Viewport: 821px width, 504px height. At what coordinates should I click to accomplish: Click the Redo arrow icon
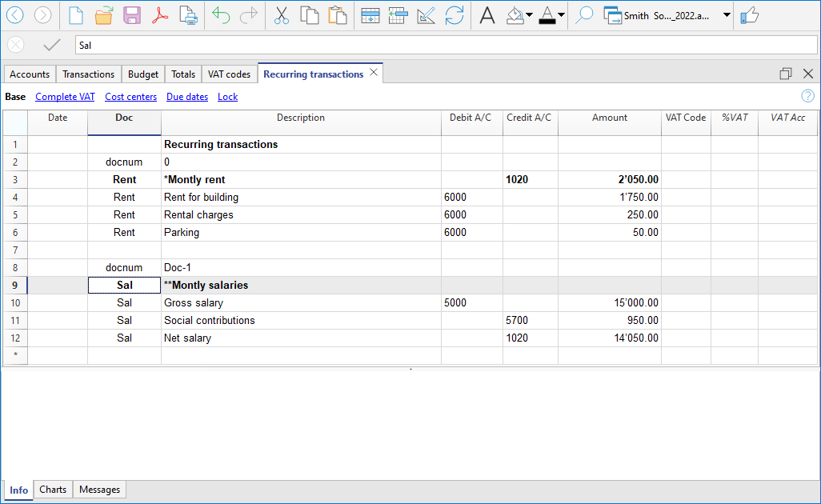point(249,15)
